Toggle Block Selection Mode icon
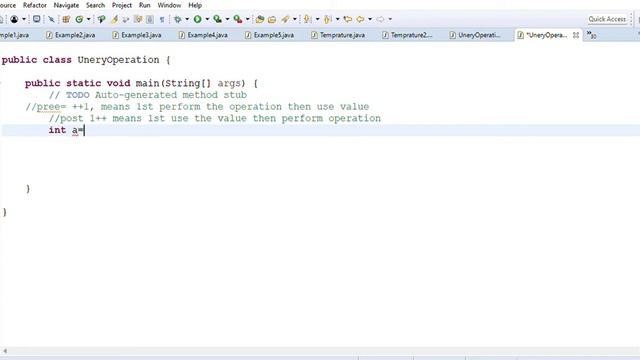The width and height of the screenshot is (640, 360). (x=150, y=19)
